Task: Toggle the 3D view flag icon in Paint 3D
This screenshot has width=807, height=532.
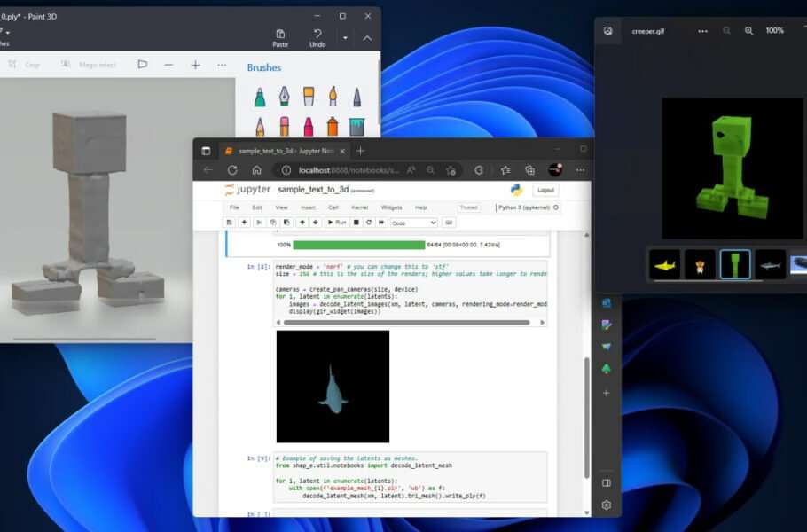Action: click(143, 65)
